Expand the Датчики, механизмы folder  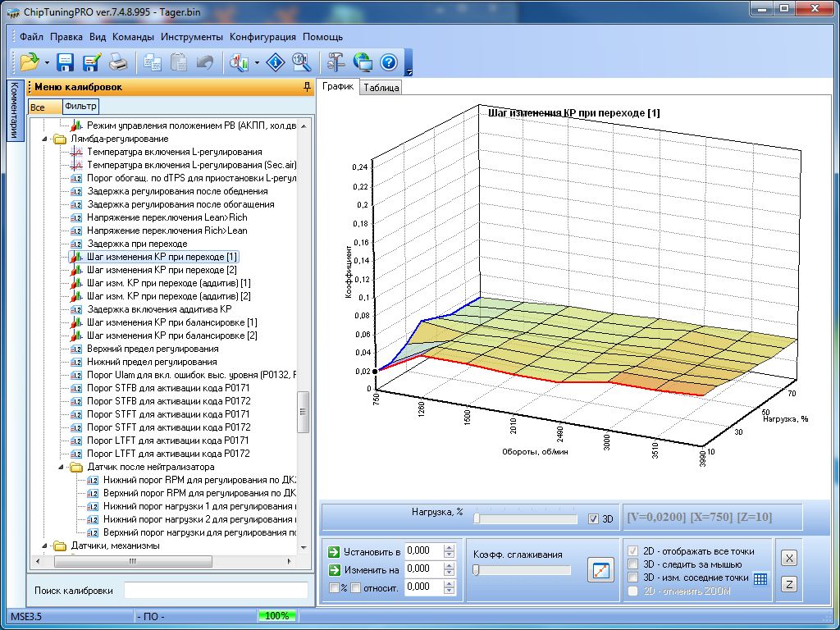(44, 546)
